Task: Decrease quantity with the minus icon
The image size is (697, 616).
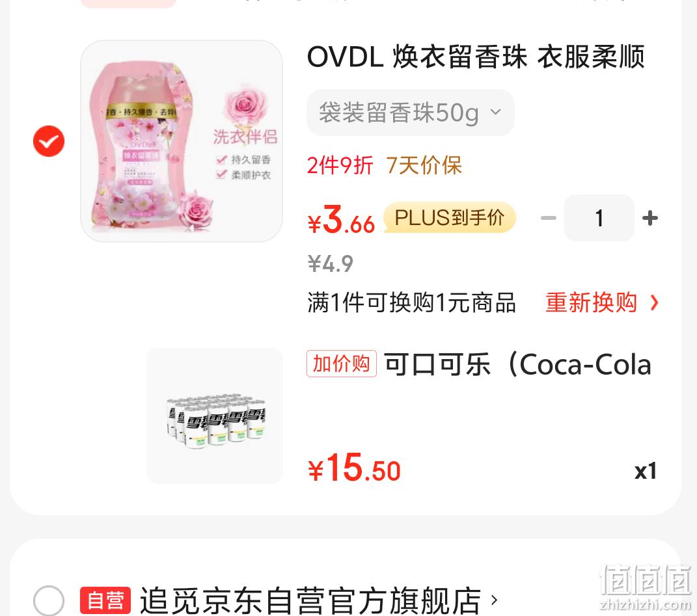Action: pos(548,218)
